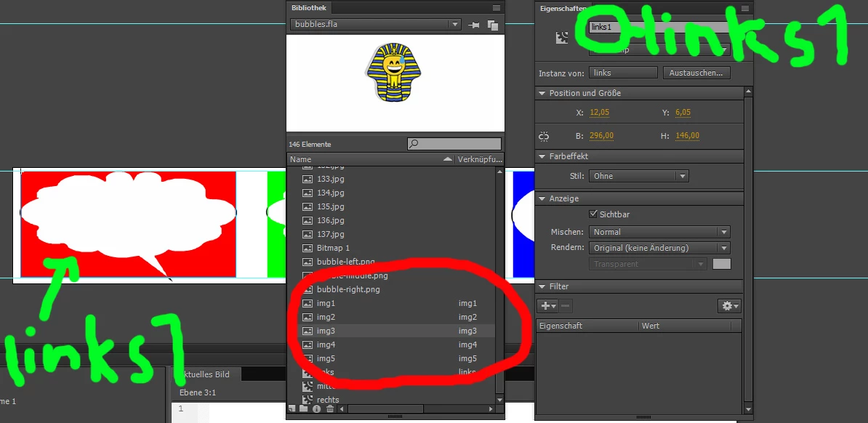This screenshot has height=423, width=868.
Task: Open the bubbles.fla document dropdown
Action: (x=375, y=25)
